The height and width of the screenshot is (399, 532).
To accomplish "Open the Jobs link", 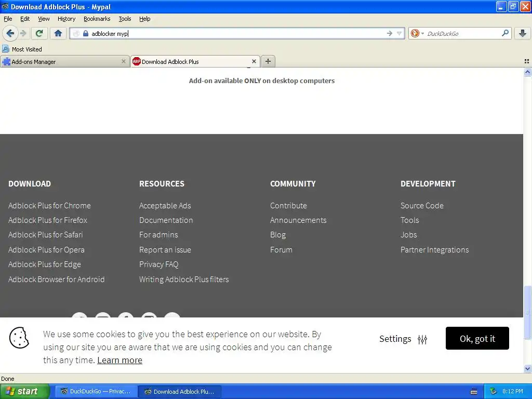I will tap(408, 235).
